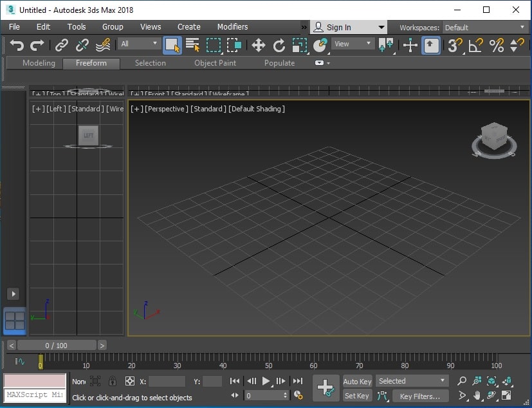Click the LEFT ViewCube face

(x=88, y=135)
